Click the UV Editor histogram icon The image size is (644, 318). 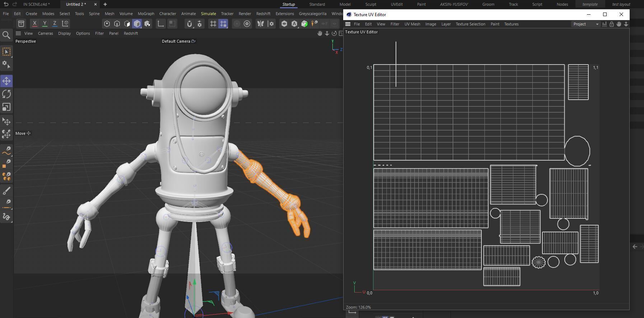605,24
